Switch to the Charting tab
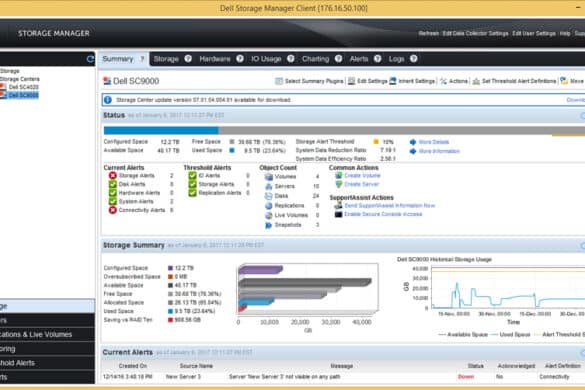Viewport: 585px width, 390px height. (x=316, y=59)
